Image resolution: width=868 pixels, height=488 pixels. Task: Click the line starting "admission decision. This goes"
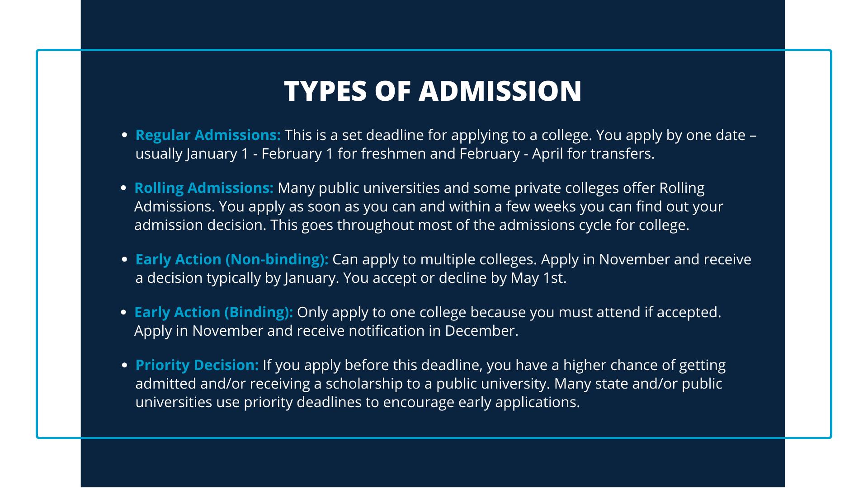tap(411, 225)
